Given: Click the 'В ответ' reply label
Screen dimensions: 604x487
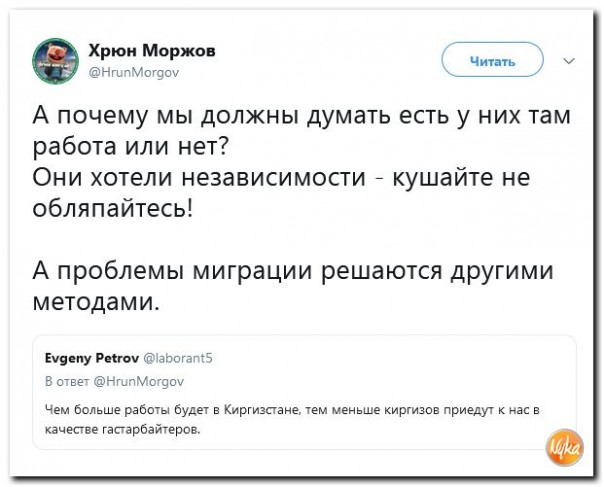Looking at the screenshot, I should [x=68, y=380].
